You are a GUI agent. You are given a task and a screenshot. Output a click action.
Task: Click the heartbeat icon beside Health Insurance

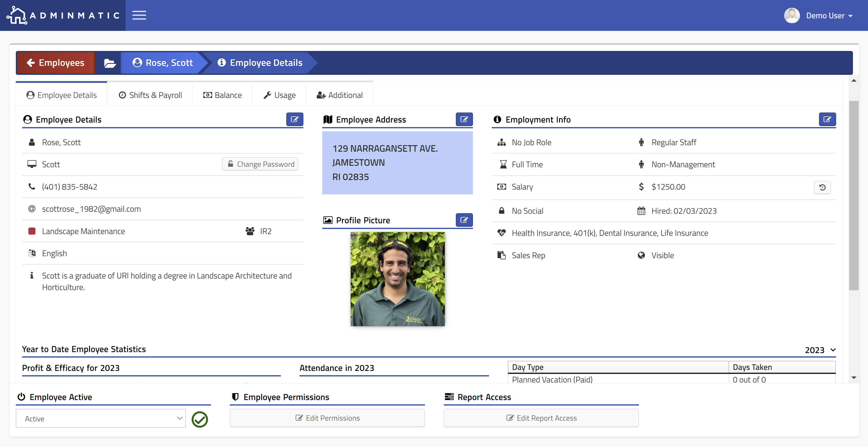(501, 233)
